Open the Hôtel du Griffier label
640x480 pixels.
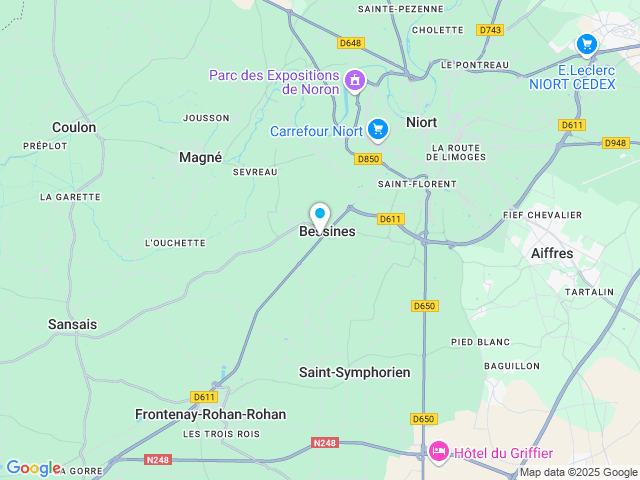504,453
